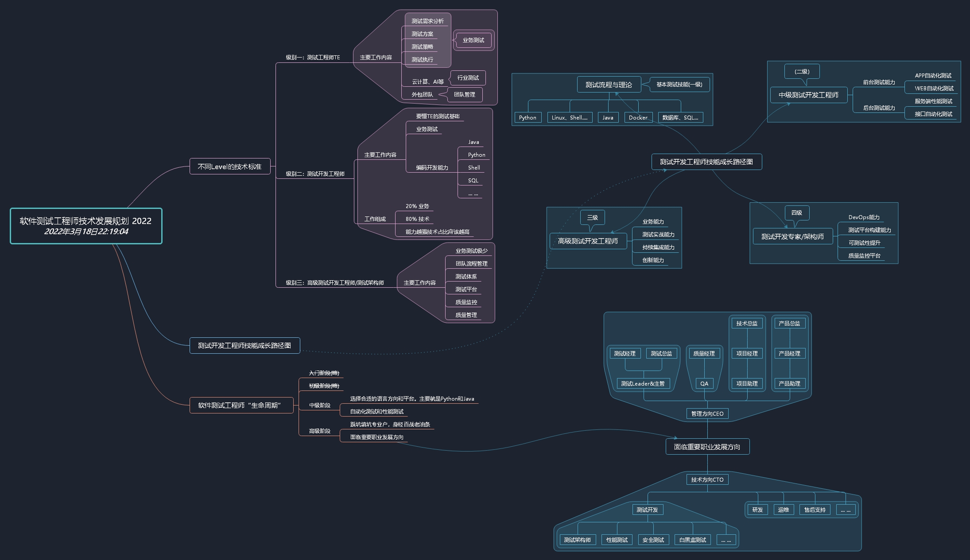Click the 高级测试开发工程师 node
The width and height of the screenshot is (970, 560).
point(588,241)
